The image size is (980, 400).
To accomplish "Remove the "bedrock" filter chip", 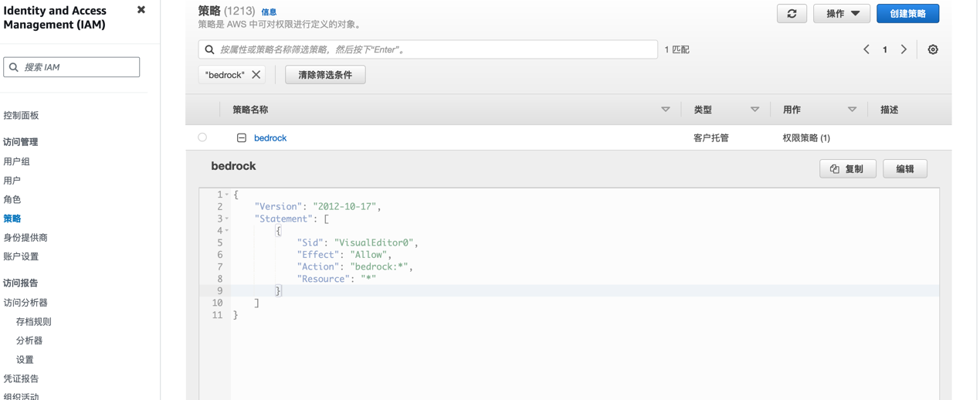I will (x=256, y=75).
